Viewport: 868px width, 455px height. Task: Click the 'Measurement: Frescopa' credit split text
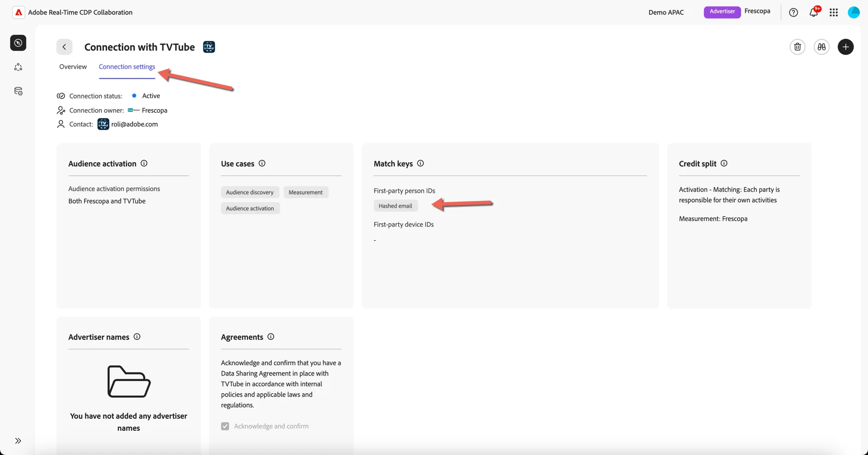tap(713, 219)
